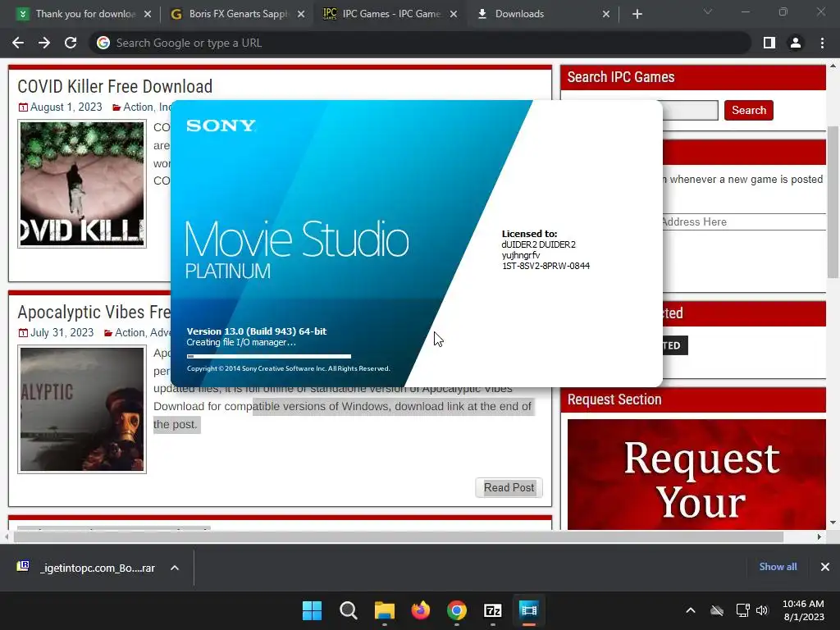Screen dimensions: 840x630
Task: Open COVID Killer game thumbnail
Action: pyautogui.click(x=82, y=184)
